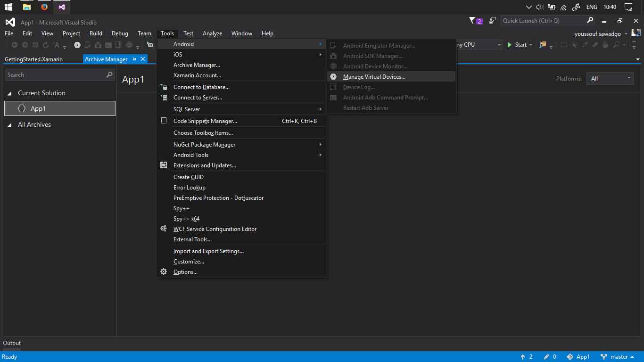
Task: Click the volume icon in system tray
Action: (x=540, y=7)
